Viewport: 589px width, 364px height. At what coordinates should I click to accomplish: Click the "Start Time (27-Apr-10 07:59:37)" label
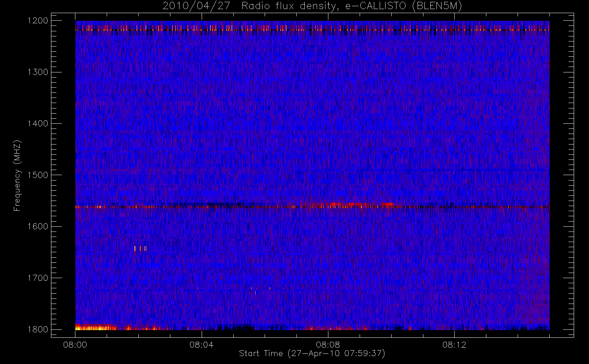click(x=312, y=353)
